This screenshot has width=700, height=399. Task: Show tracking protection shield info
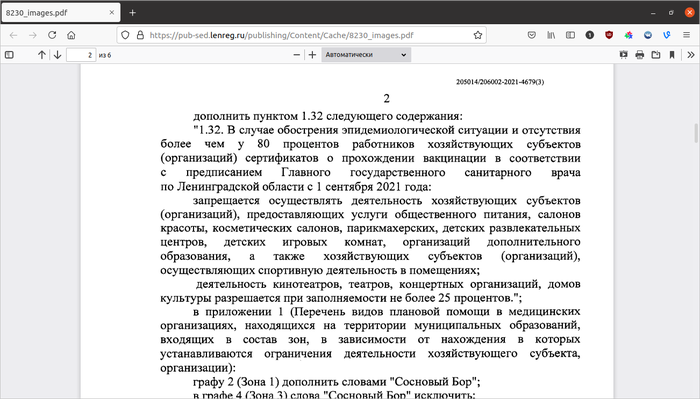(x=125, y=35)
